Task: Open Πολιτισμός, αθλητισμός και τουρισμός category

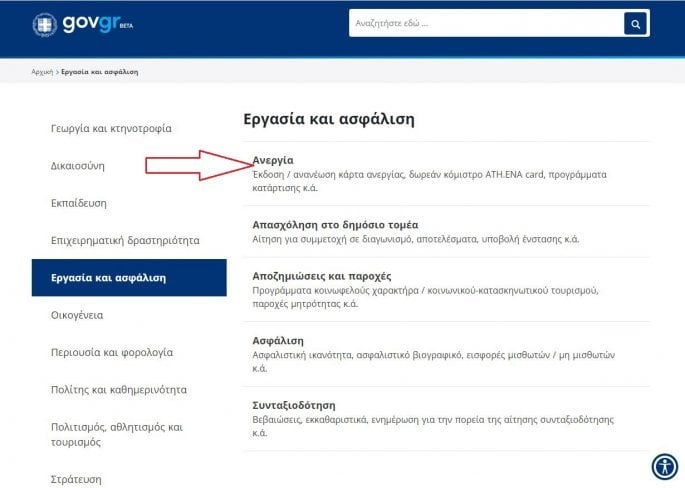Action: click(116, 433)
